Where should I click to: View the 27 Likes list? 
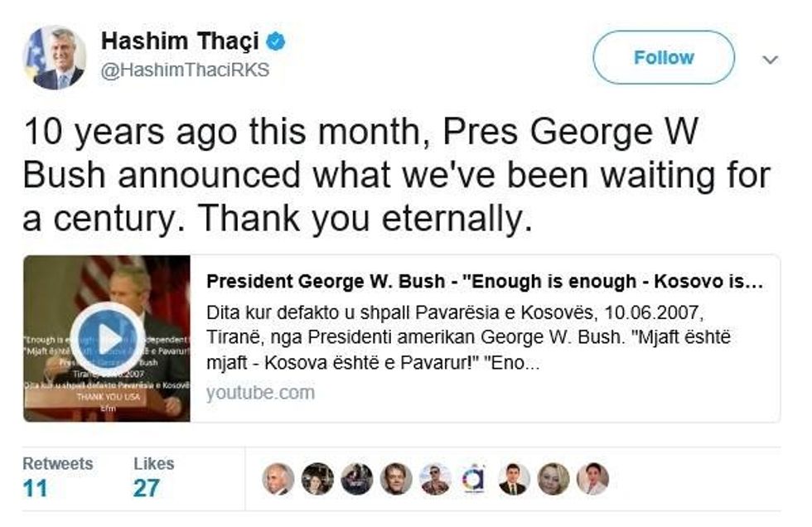click(x=152, y=477)
